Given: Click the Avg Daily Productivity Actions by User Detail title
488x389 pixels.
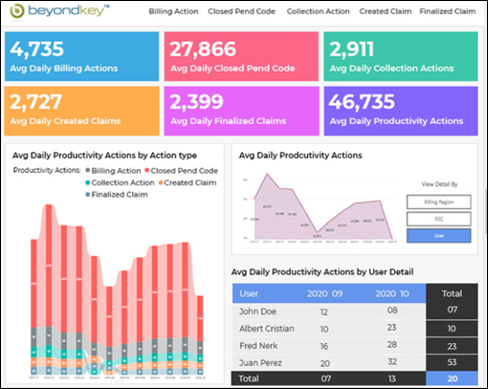Looking at the screenshot, I should click(322, 272).
